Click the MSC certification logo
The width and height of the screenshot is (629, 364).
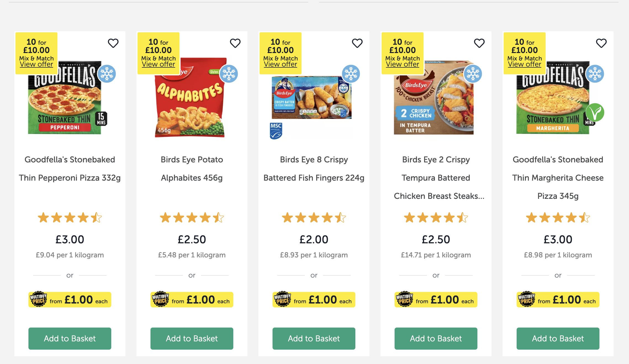pyautogui.click(x=276, y=131)
